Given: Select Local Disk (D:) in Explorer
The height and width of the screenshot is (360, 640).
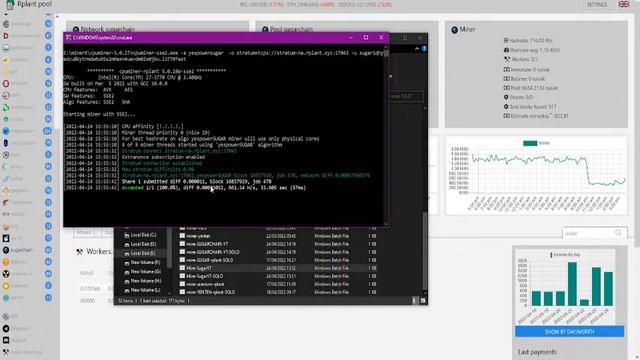Looking at the screenshot, I should pyautogui.click(x=140, y=244).
